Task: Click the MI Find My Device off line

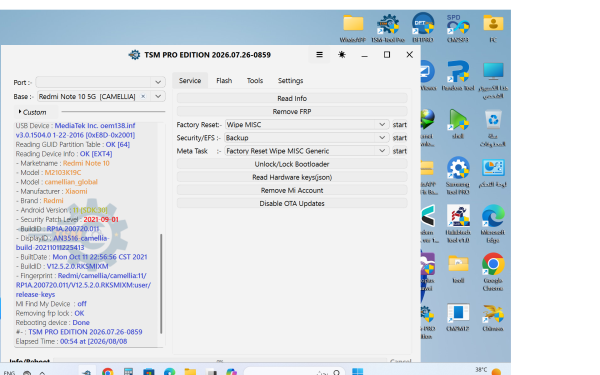Action: point(51,304)
